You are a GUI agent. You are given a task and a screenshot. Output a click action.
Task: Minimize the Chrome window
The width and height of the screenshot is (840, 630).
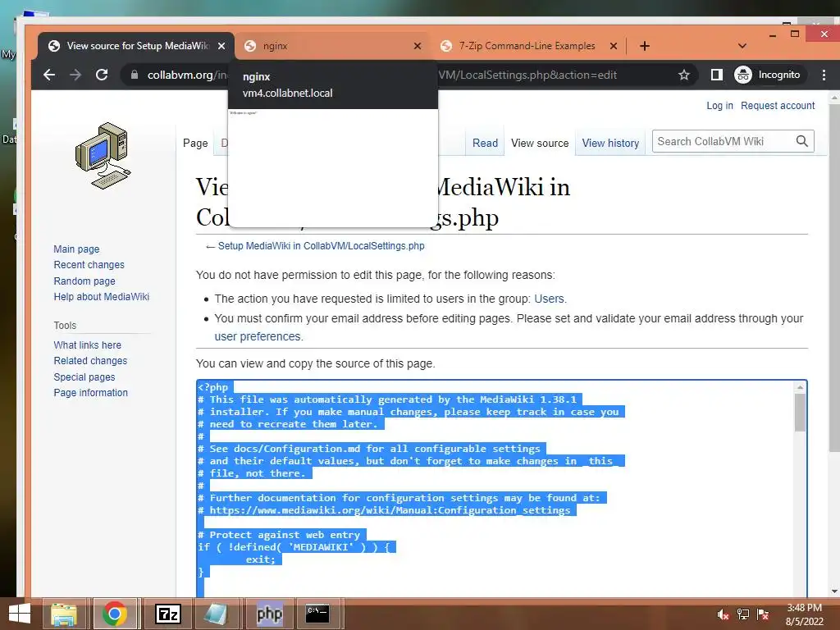[x=773, y=34]
